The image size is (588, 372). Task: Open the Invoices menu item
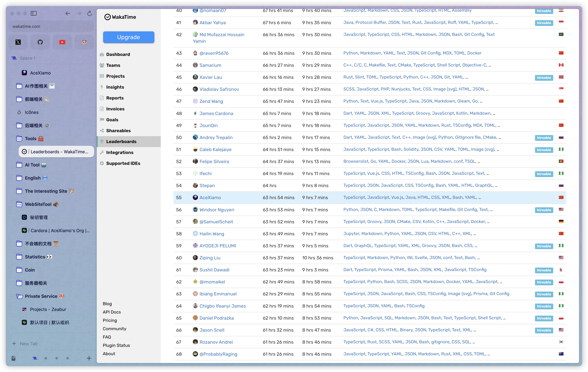pyautogui.click(x=115, y=109)
